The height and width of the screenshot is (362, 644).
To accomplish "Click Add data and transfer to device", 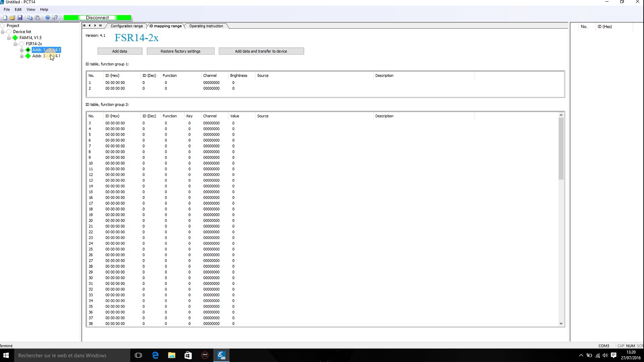I will 261,51.
